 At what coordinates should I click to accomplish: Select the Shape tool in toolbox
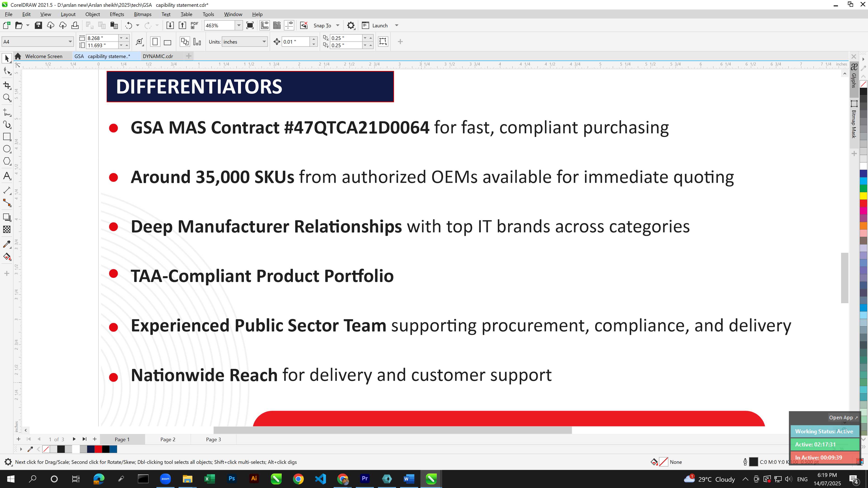[7, 71]
